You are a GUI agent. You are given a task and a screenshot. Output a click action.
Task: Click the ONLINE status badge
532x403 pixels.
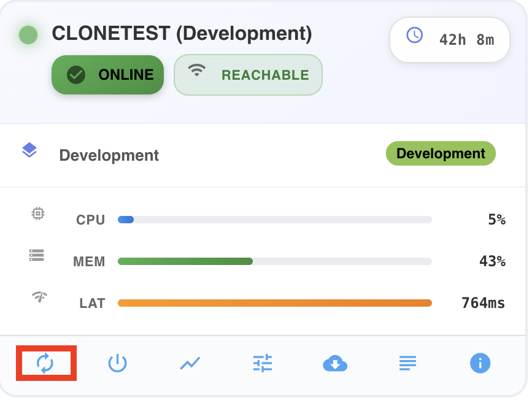point(107,75)
